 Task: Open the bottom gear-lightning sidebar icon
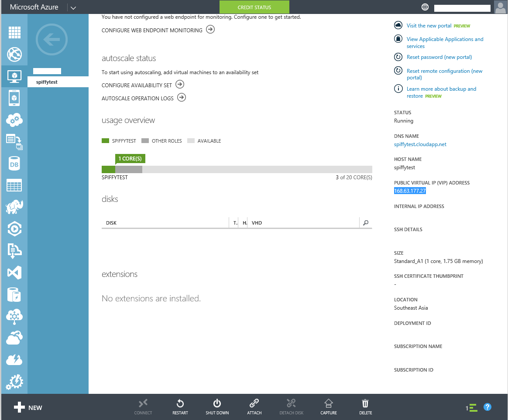(14, 382)
